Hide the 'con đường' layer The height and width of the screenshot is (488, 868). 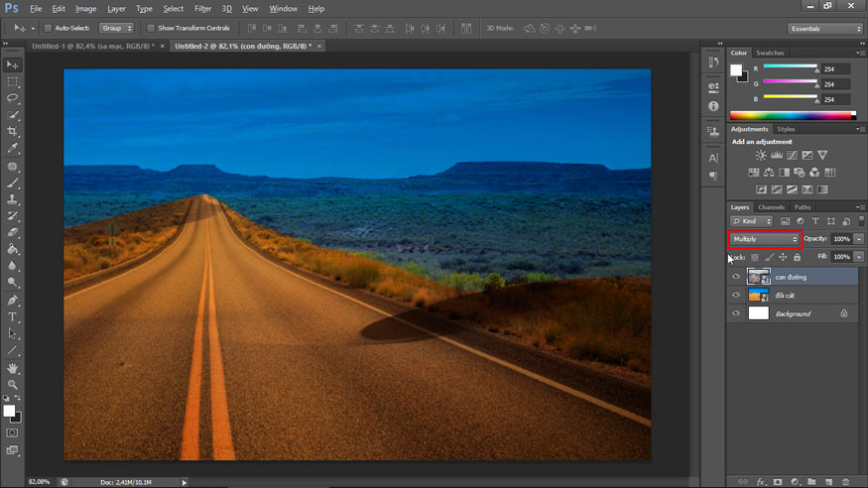(x=736, y=277)
